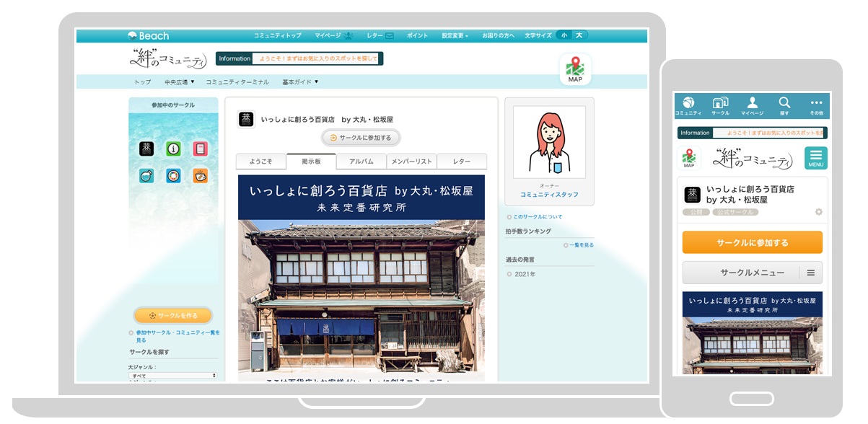Open トップ in navigation bar
Image resolution: width=868 pixels, height=424 pixels.
(142, 82)
